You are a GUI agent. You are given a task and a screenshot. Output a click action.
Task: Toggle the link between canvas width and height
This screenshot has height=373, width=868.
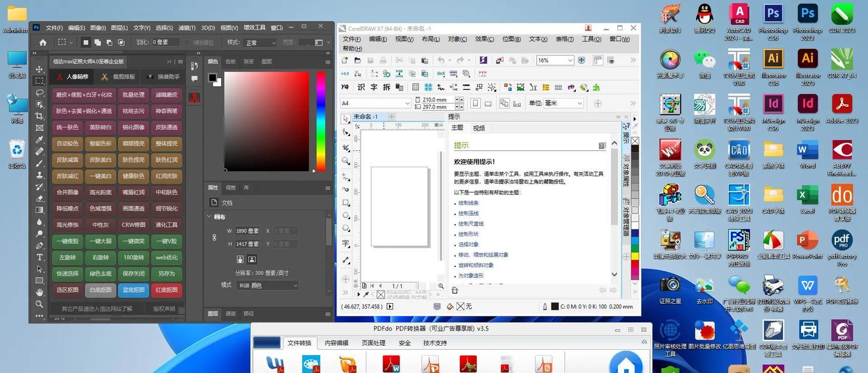214,237
